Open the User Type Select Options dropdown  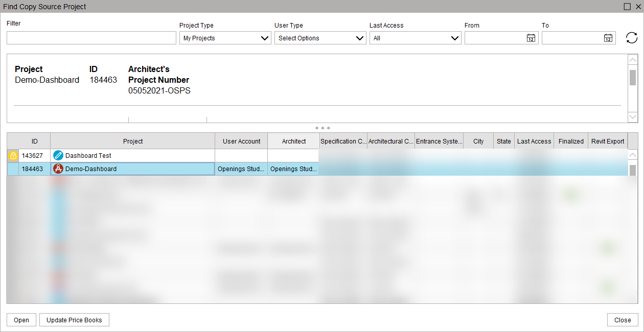point(360,38)
